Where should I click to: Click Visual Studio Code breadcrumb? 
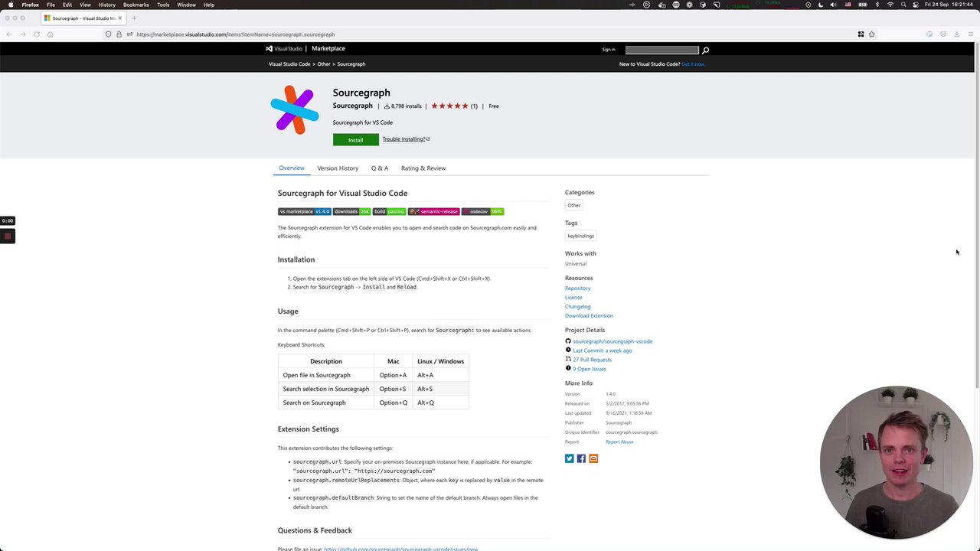click(x=289, y=64)
